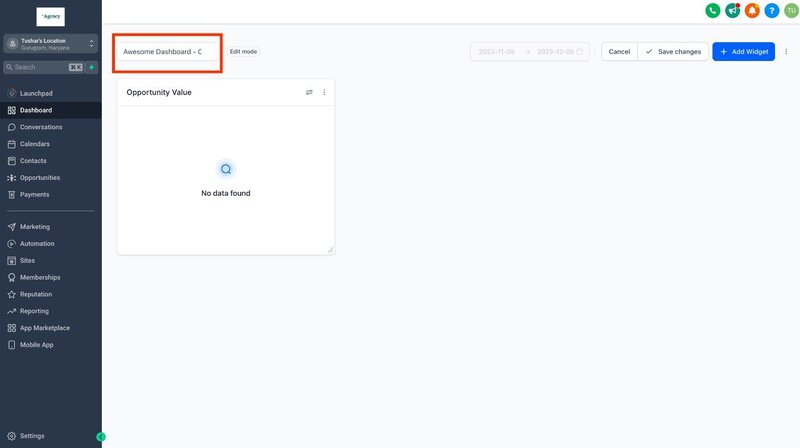Click the Opportunity Value widget swap icon
The image size is (800, 448).
click(309, 92)
